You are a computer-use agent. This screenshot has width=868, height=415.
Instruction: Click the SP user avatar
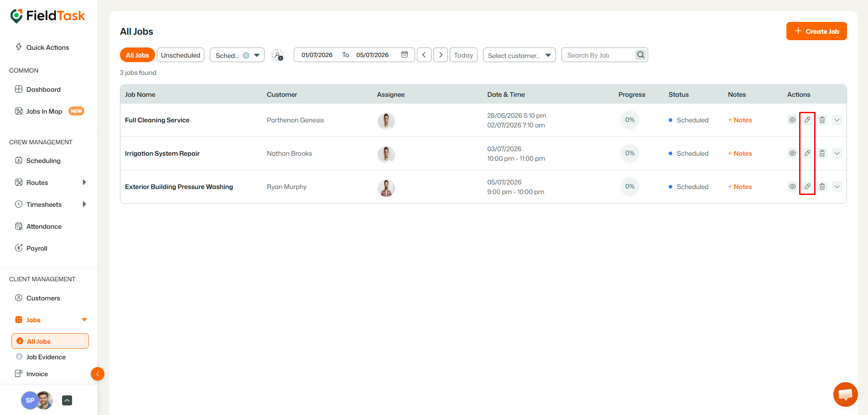[x=30, y=400]
